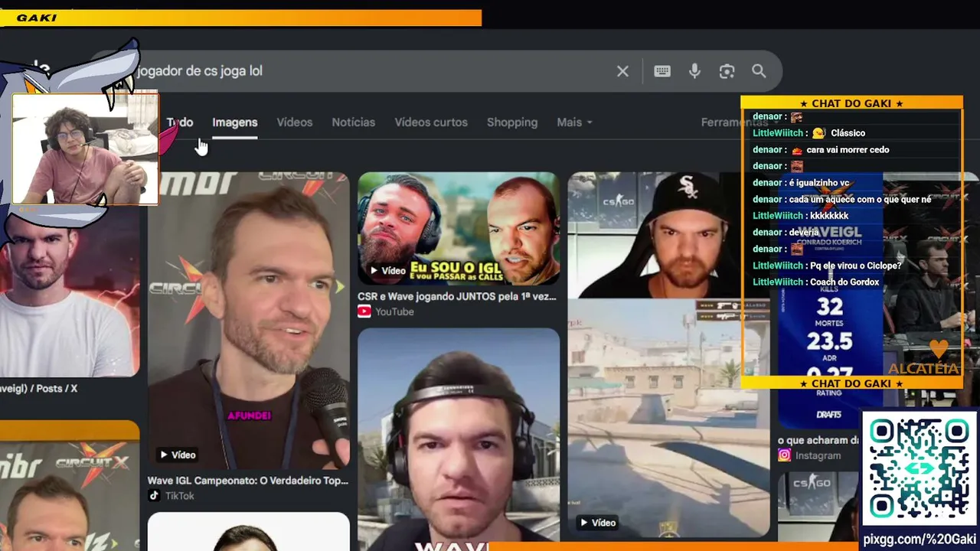980x551 pixels.
Task: Open the thumbnail of man wearing headset and headband
Action: (x=459, y=439)
